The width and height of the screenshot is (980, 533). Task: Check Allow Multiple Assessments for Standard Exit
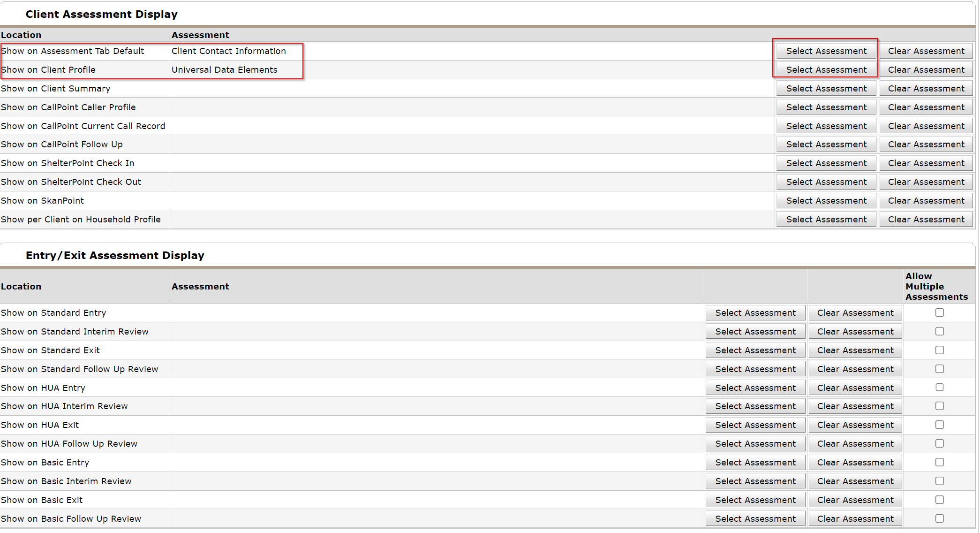pyautogui.click(x=939, y=350)
